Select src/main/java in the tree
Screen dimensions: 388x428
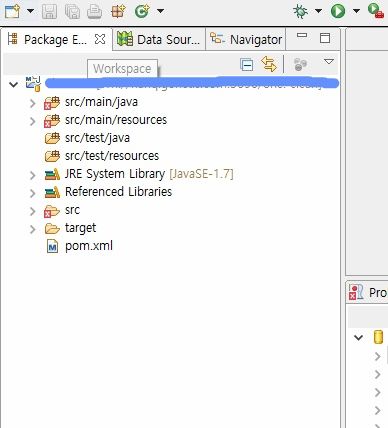tap(101, 102)
